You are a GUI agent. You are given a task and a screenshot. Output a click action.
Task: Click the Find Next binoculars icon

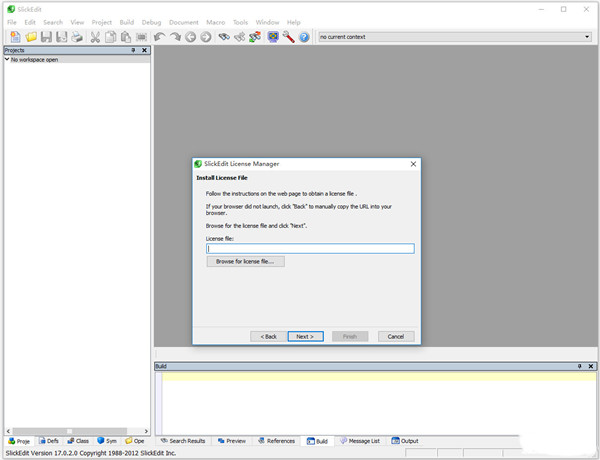tap(240, 37)
